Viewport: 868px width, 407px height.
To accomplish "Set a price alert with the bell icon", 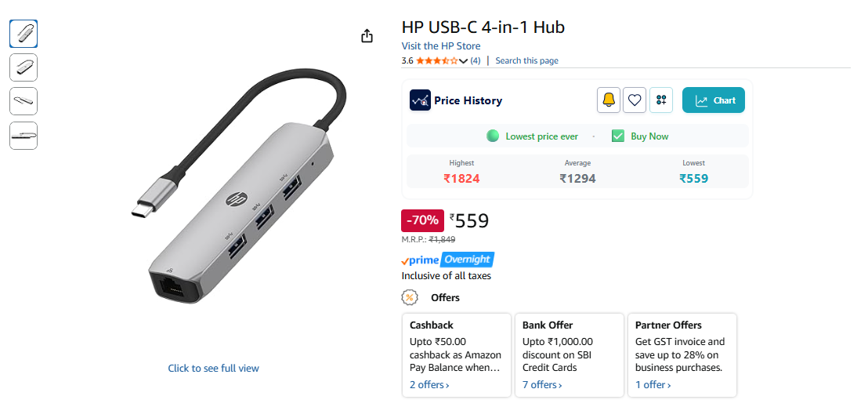I will pyautogui.click(x=608, y=100).
